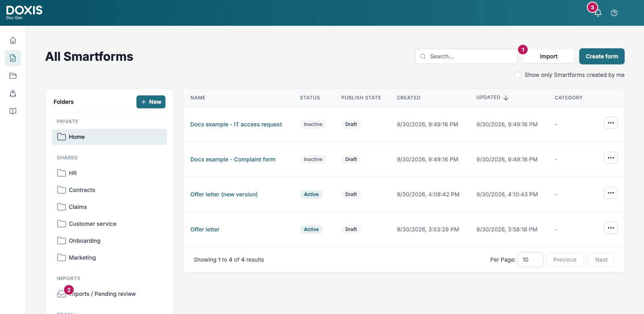Sort by the Status column header

pos(310,98)
